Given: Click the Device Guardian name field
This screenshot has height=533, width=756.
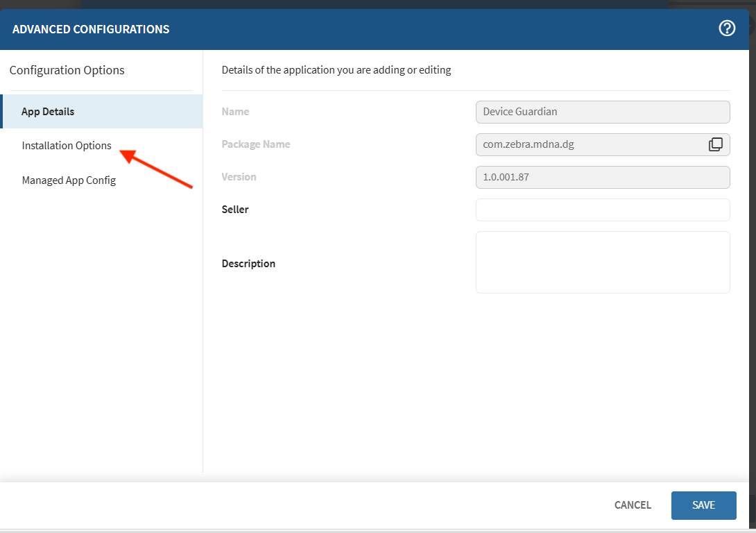Looking at the screenshot, I should [602, 112].
